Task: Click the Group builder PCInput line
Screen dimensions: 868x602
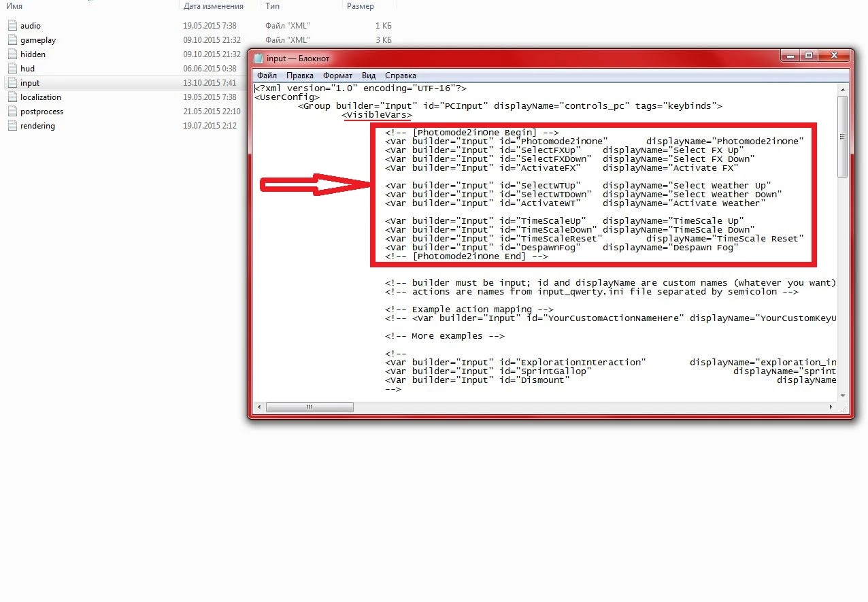Action: (510, 106)
